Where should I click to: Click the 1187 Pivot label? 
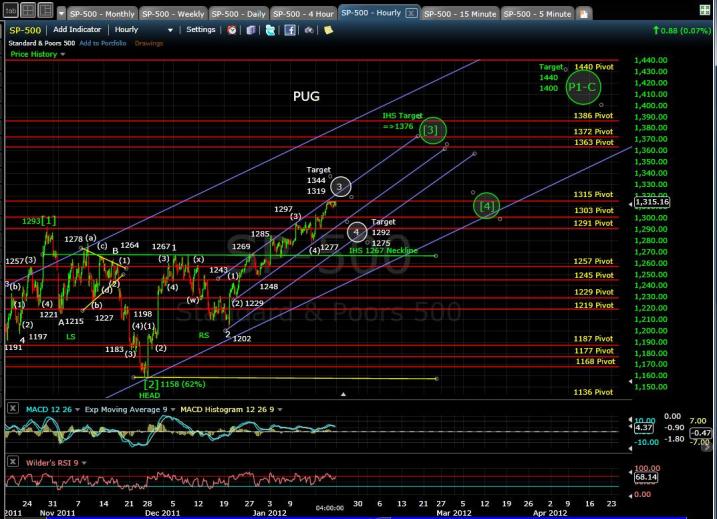tap(593, 339)
